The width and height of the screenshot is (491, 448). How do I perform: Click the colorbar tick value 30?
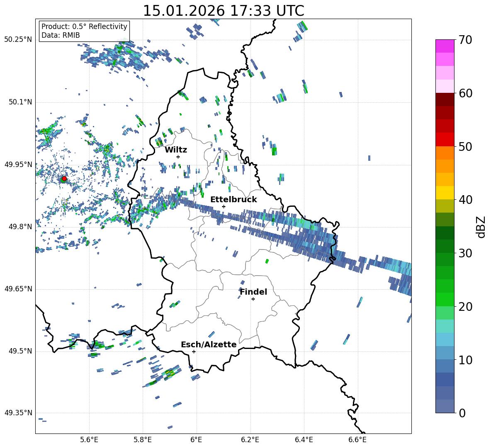coord(465,253)
